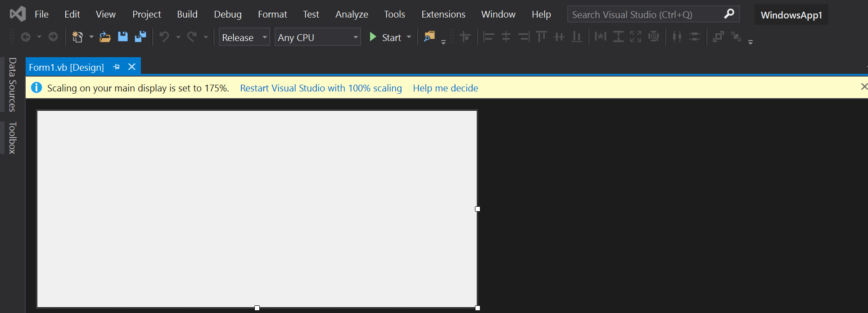
Task: Click Make Vertical Spacing Equal icon
Action: pyautogui.click(x=695, y=36)
